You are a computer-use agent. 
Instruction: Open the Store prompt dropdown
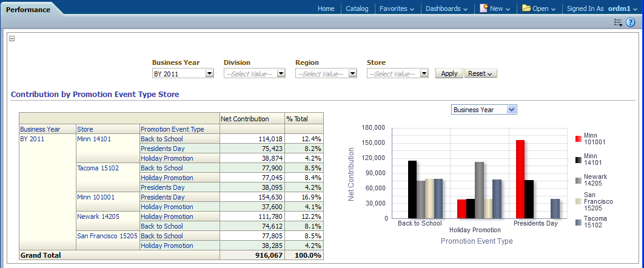[424, 73]
